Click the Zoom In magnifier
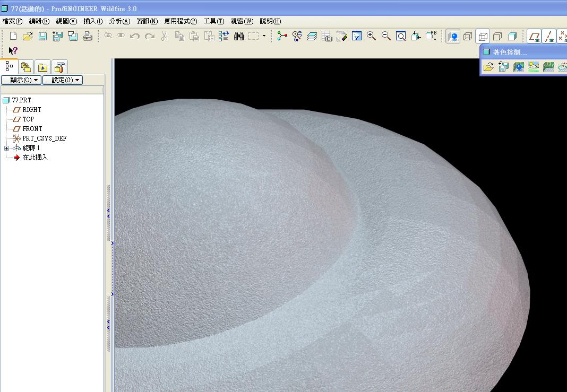 (x=371, y=36)
